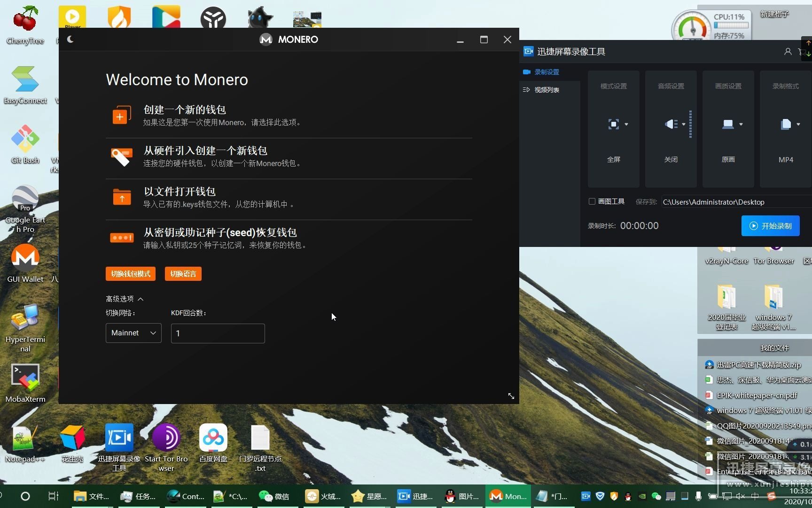Open MobaXterm desktop icon

pyautogui.click(x=25, y=383)
